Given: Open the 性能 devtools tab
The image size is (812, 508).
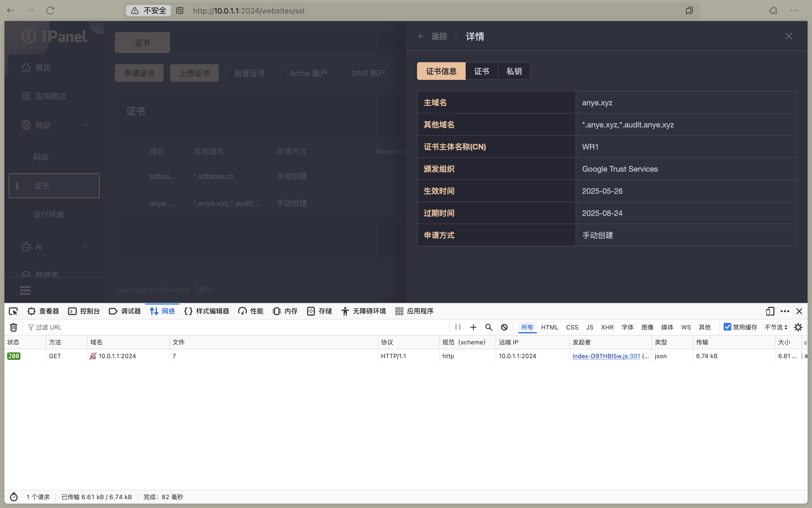Looking at the screenshot, I should [x=251, y=311].
